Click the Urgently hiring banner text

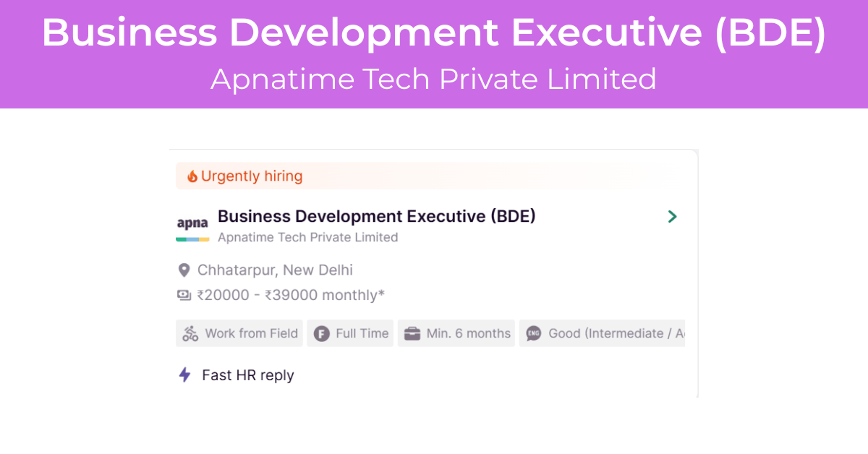pos(252,176)
